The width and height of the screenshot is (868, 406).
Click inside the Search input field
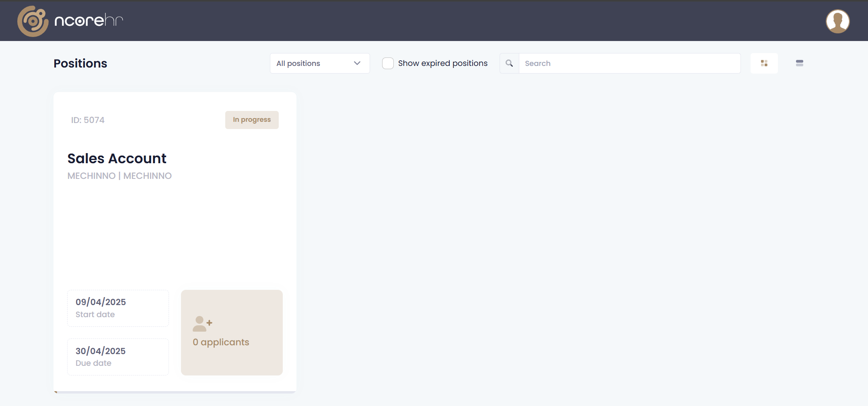(629, 63)
